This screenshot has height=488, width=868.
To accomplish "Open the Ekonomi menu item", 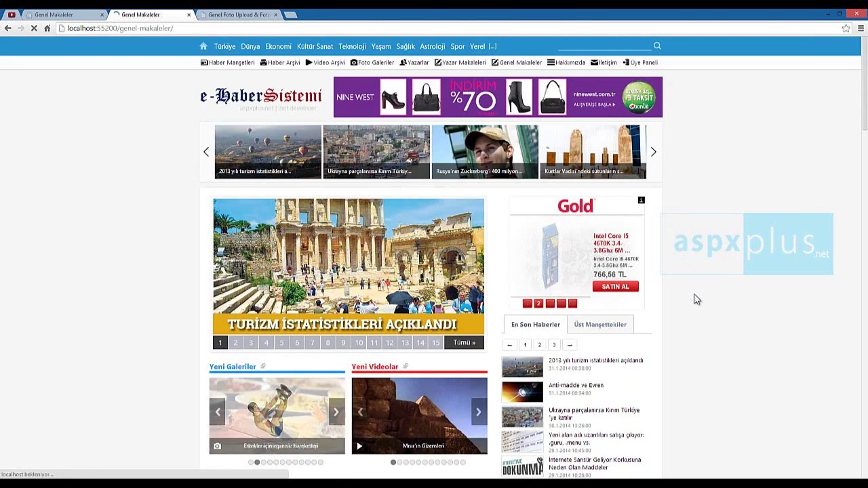I will coord(278,47).
